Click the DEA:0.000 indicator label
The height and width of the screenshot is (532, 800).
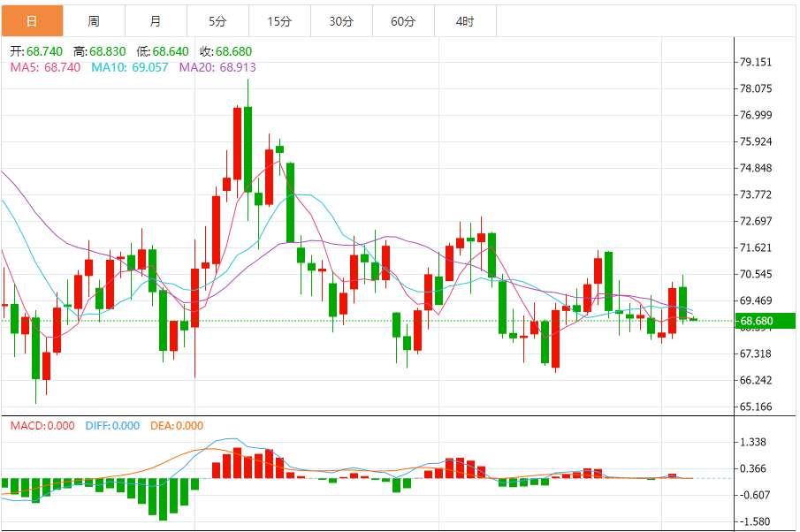(x=177, y=425)
